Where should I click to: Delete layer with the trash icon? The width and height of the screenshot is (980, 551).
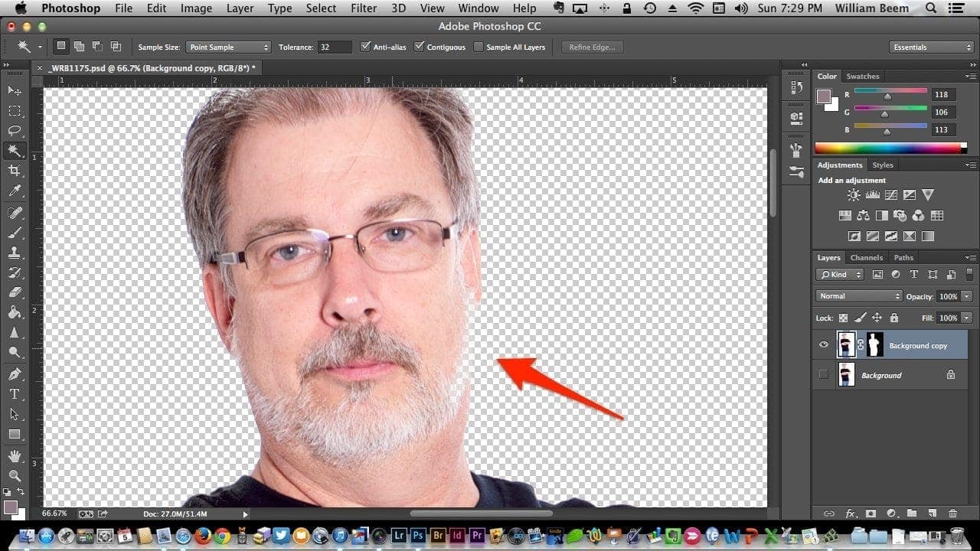953,514
